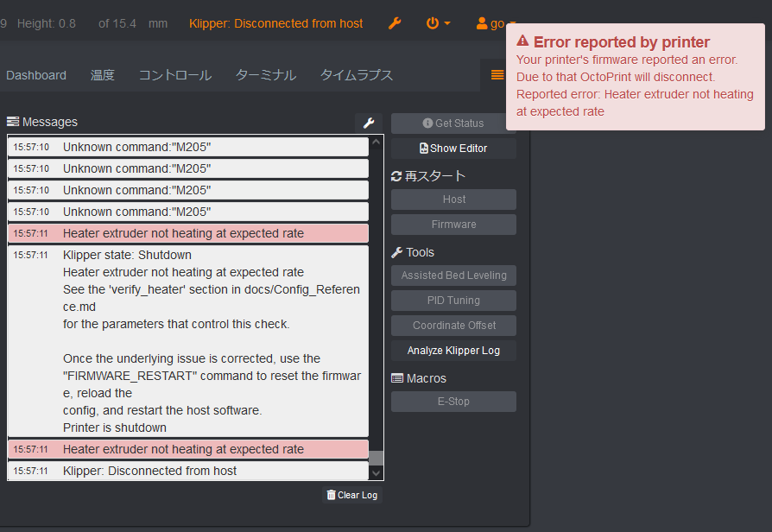The image size is (772, 532).
Task: Click the 'Printer is shutdown' line
Action: [115, 427]
